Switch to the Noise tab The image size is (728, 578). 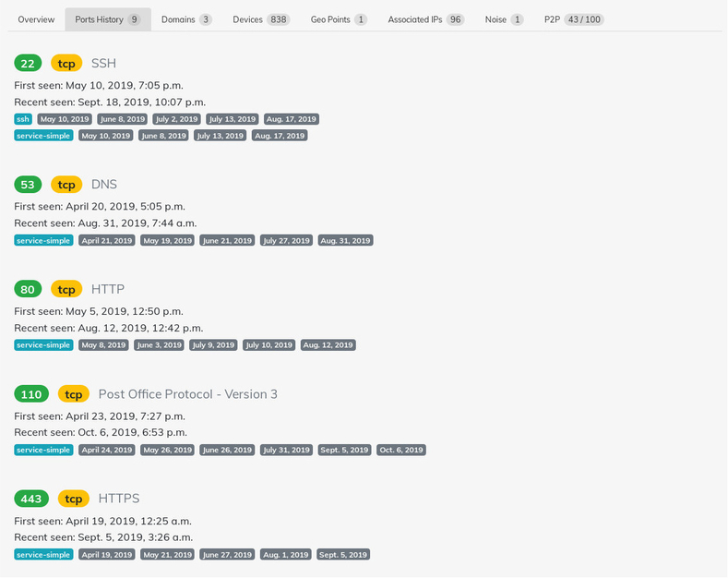pyautogui.click(x=504, y=19)
